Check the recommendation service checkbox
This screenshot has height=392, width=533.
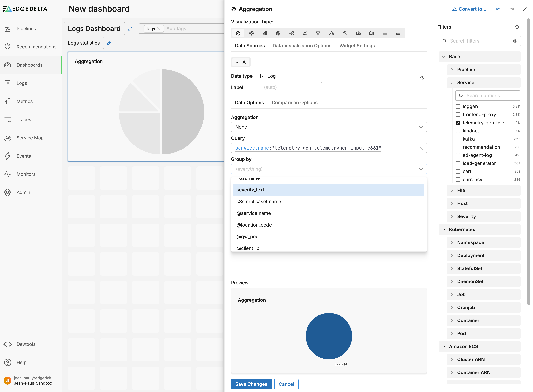point(458,147)
